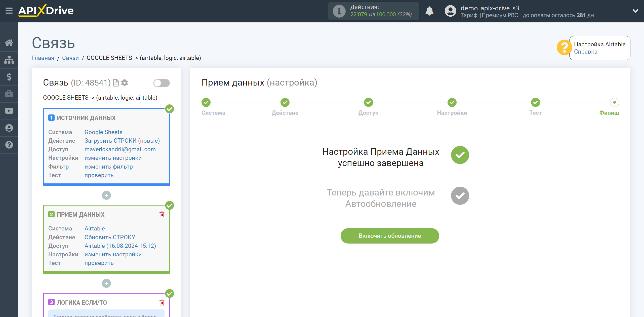Open maverickandrii@gmail.com access link
The height and width of the screenshot is (317, 644).
coord(120,149)
